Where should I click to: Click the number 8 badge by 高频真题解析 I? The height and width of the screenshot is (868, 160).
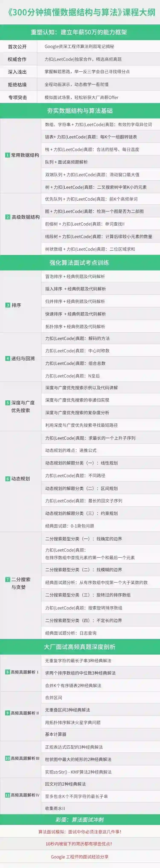(7, 672)
